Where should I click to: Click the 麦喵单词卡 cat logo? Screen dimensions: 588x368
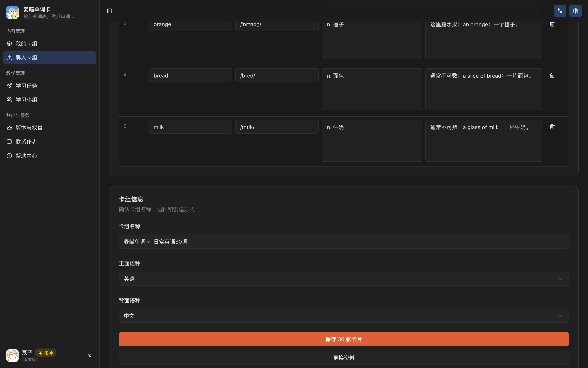(12, 12)
